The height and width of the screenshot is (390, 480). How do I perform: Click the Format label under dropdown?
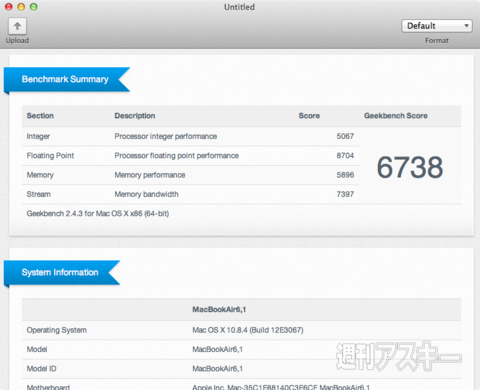(x=437, y=41)
